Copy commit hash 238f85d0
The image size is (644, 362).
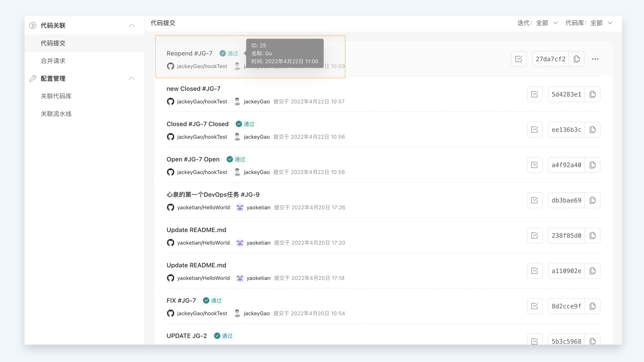point(592,236)
